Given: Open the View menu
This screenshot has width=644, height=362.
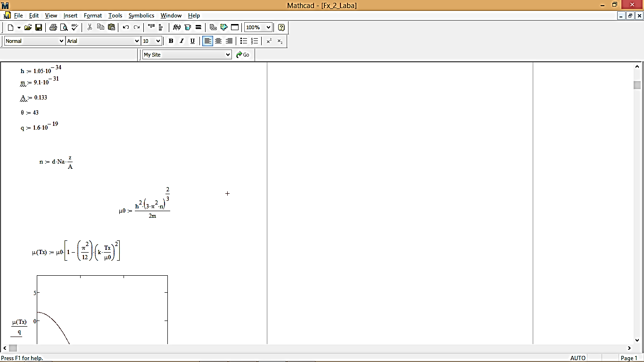Looking at the screenshot, I should pyautogui.click(x=51, y=16).
